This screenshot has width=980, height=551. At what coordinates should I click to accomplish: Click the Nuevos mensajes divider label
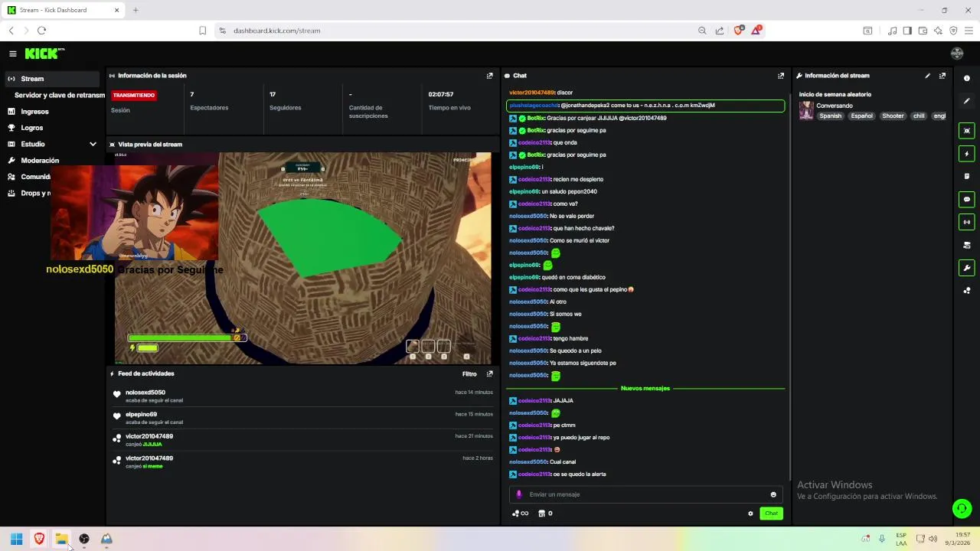tap(645, 389)
